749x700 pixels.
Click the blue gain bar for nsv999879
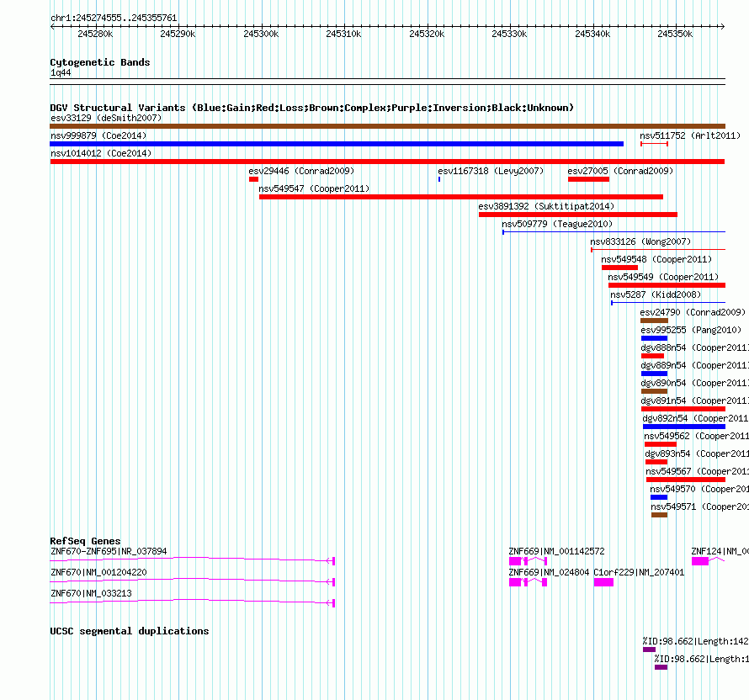click(337, 144)
